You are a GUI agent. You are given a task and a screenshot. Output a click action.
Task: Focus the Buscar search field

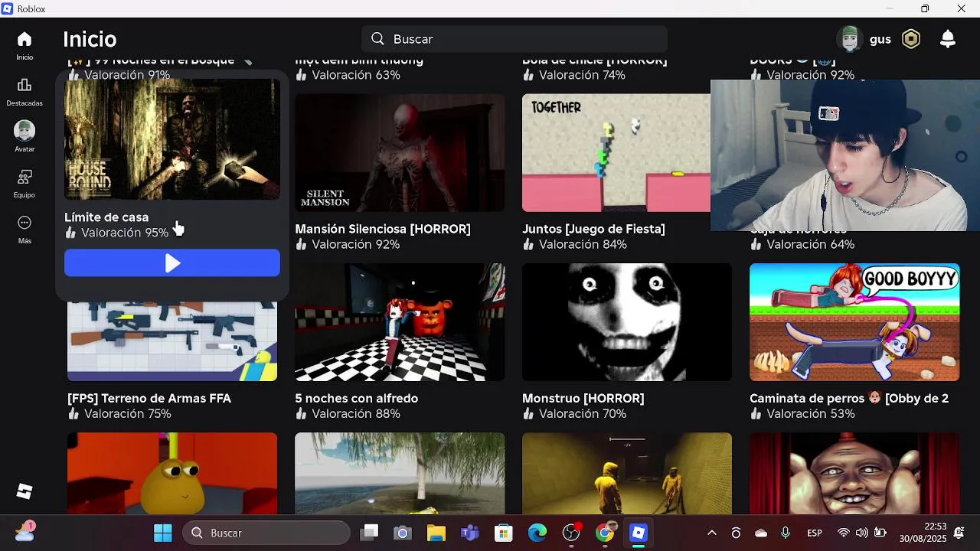(x=514, y=39)
